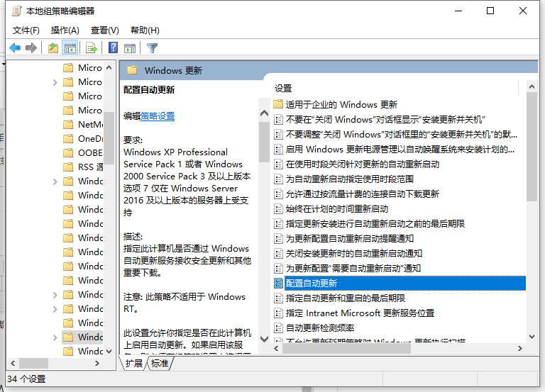545x392 pixels.
Task: Toggle show/hide console tree button
Action: point(70,48)
